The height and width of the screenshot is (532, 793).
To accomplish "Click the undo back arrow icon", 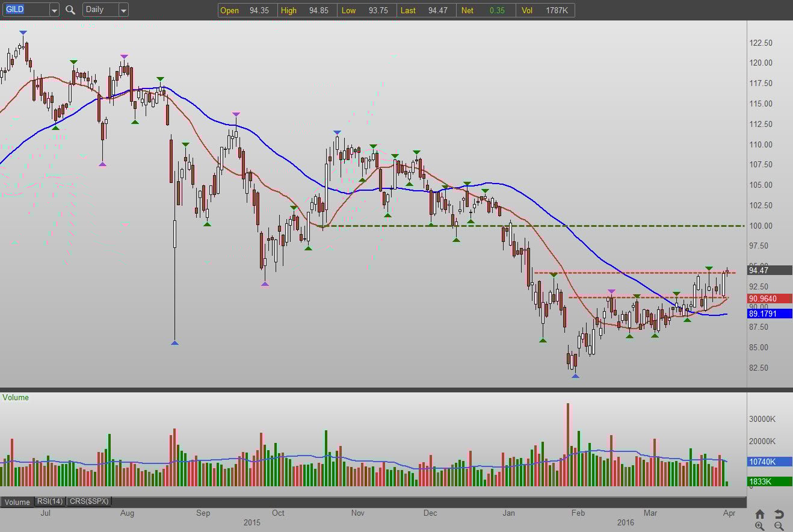I will tap(779, 514).
